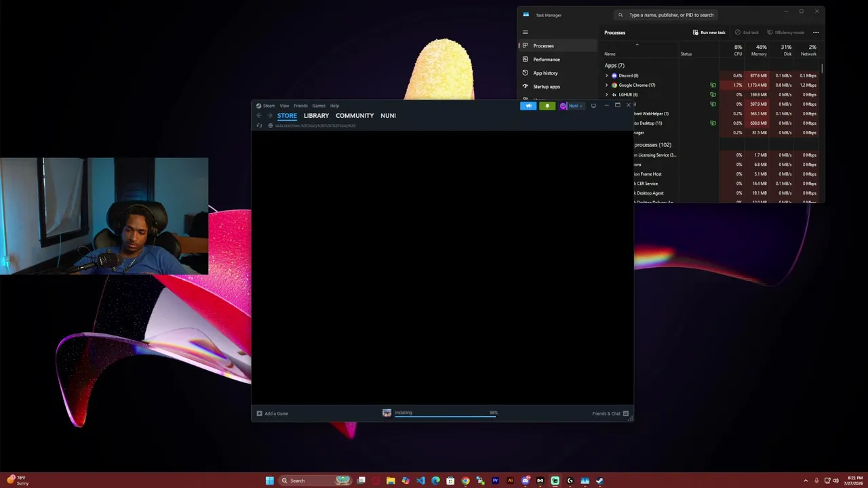The width and height of the screenshot is (868, 488).
Task: Go forward in Steam navigation
Action: [269, 115]
